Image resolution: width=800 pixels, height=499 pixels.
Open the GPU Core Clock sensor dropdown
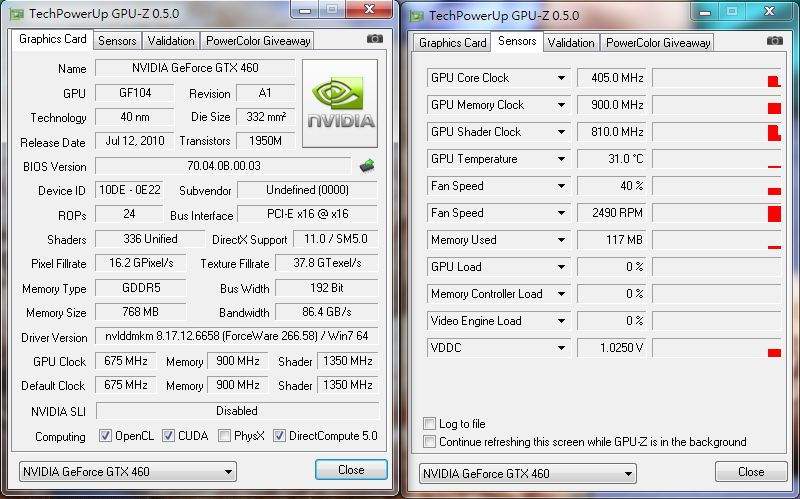coord(561,78)
